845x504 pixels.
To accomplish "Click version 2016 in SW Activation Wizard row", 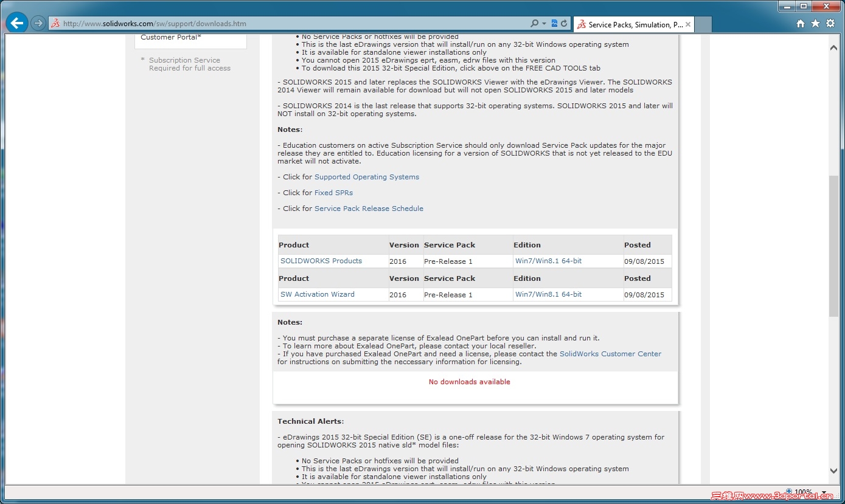I will [398, 295].
